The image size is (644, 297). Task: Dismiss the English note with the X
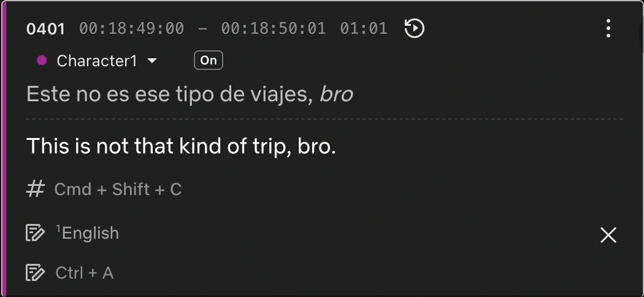608,235
